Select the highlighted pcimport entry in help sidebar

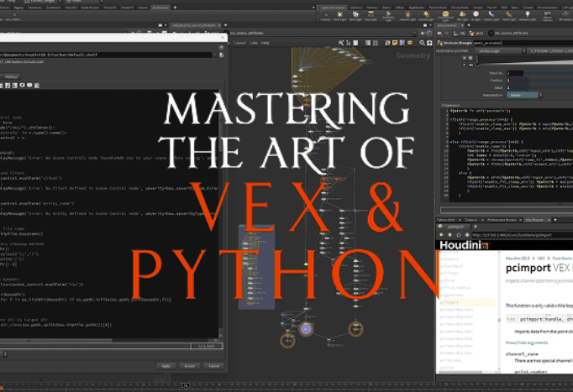pyautogui.click(x=466, y=302)
